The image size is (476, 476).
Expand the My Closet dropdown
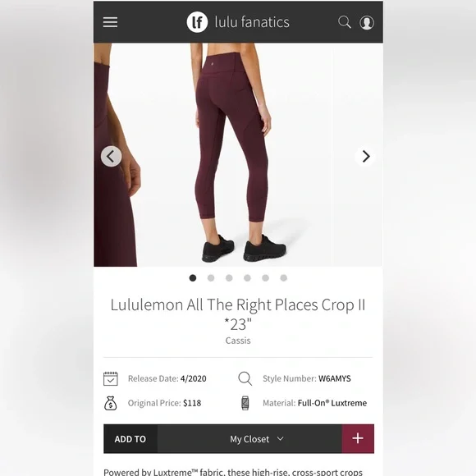[x=249, y=439]
